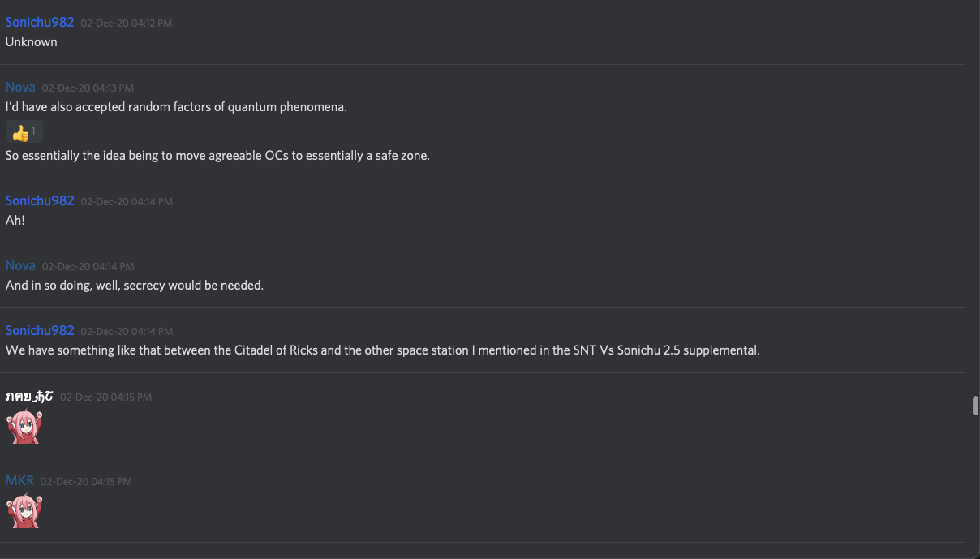Select the Citadel of Ricks message text

382,350
